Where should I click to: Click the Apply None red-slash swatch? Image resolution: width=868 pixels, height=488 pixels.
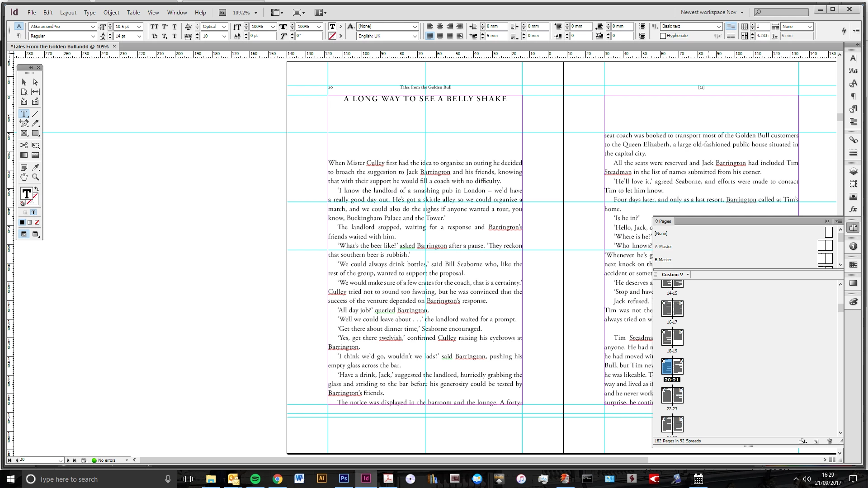[x=37, y=222]
